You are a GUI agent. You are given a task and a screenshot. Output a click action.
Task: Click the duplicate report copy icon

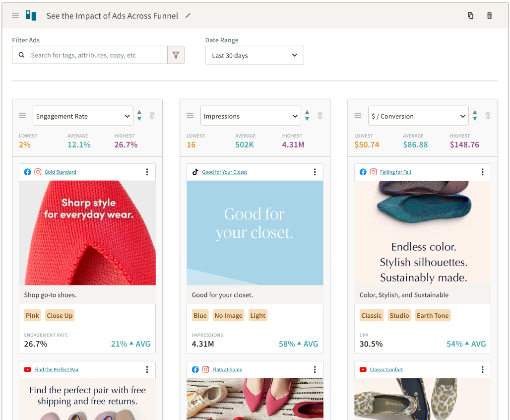click(470, 15)
